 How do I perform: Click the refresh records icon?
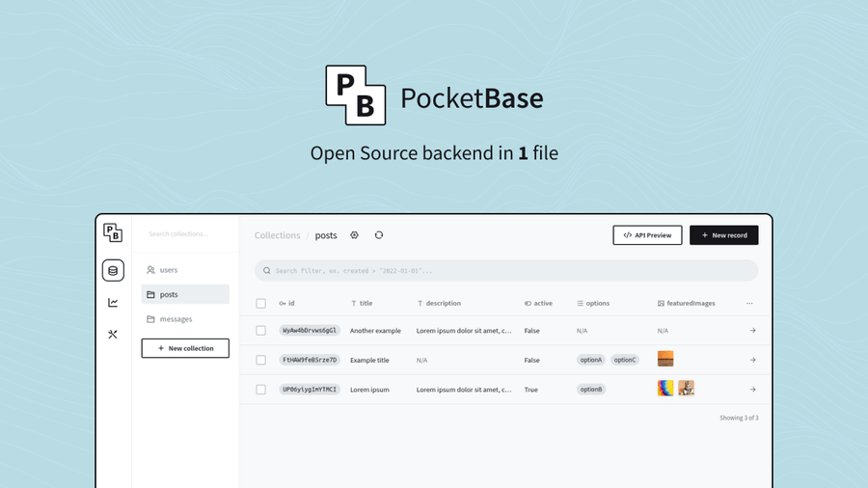pyautogui.click(x=379, y=235)
